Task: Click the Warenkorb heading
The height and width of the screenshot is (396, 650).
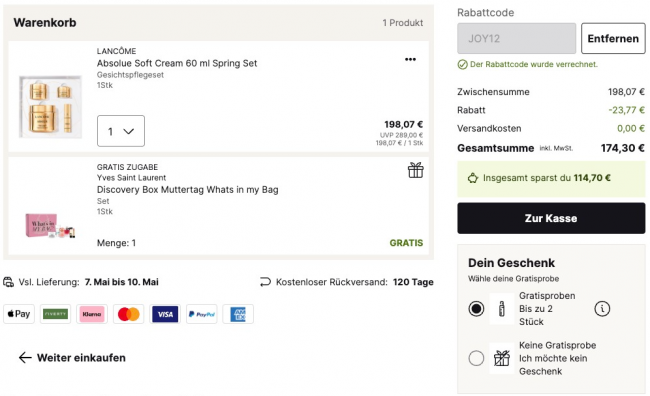Action: [45, 22]
